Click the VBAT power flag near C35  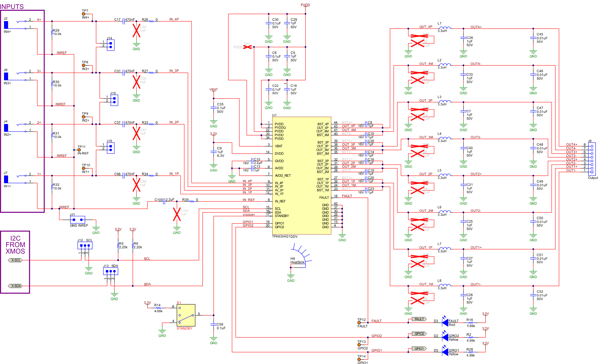(214, 89)
